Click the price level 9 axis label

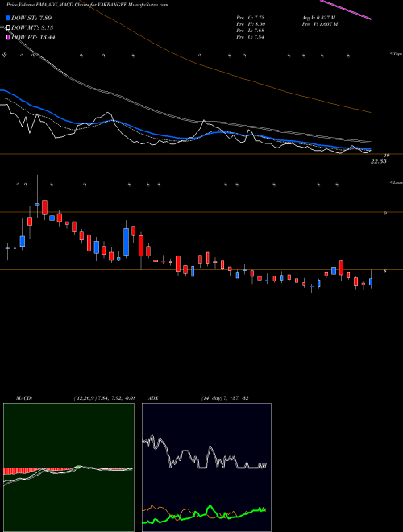click(385, 214)
